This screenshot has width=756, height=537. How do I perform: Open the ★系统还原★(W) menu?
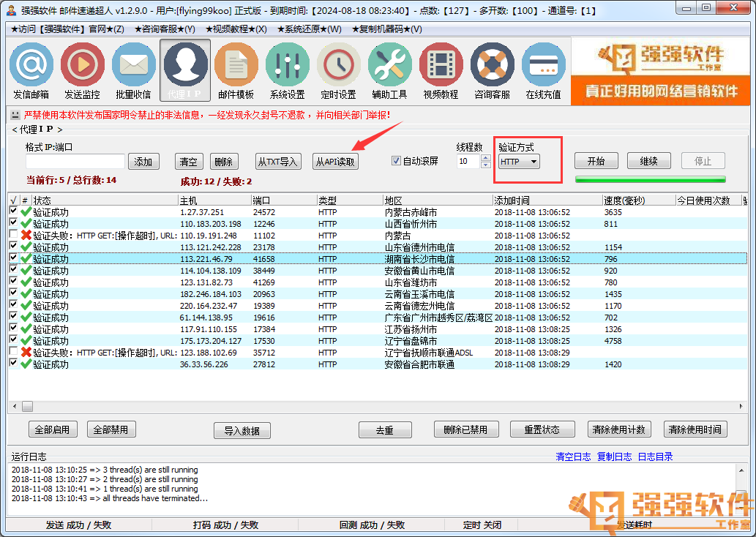[309, 29]
